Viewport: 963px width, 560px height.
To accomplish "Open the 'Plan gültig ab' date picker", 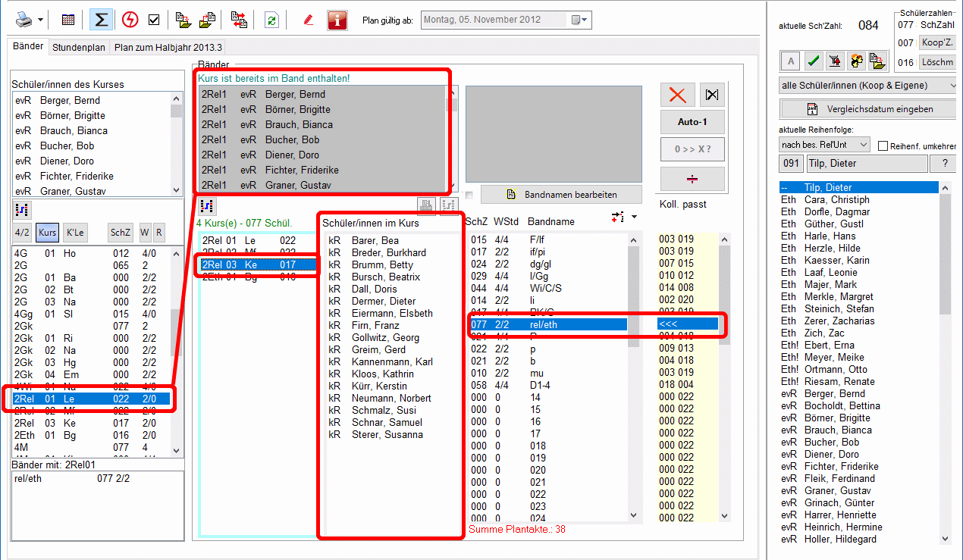I will (x=580, y=20).
